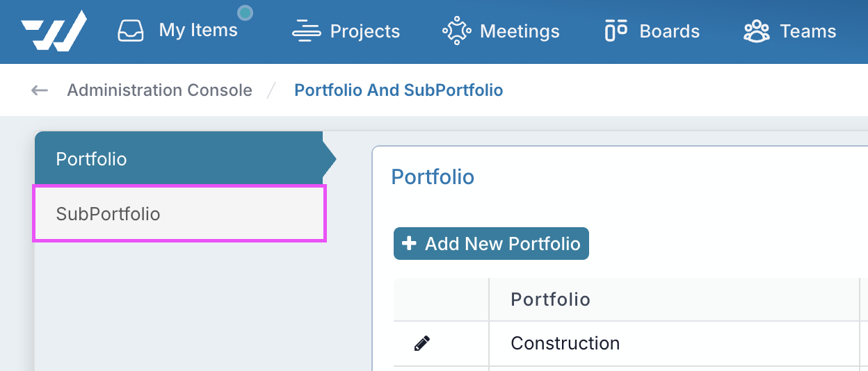Click the Teams people icon

pyautogui.click(x=757, y=31)
